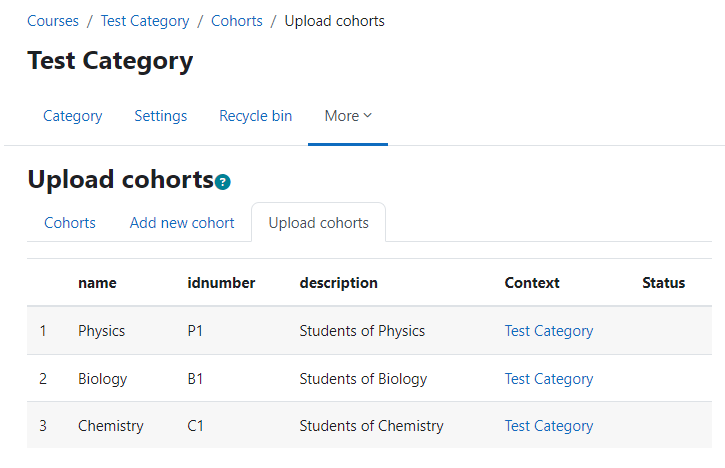This screenshot has width=725, height=468.
Task: Open the Add new cohort tab
Action: 182,223
